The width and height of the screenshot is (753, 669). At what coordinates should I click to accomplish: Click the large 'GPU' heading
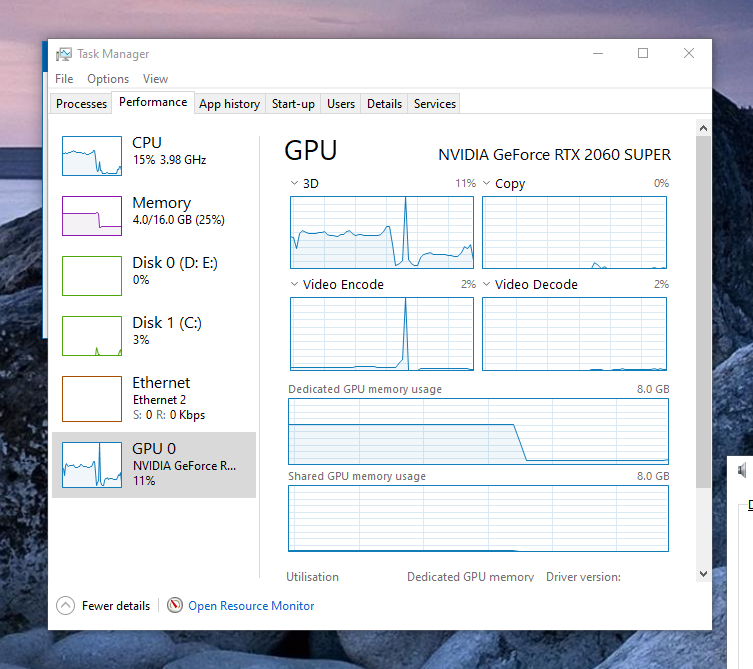[x=311, y=150]
